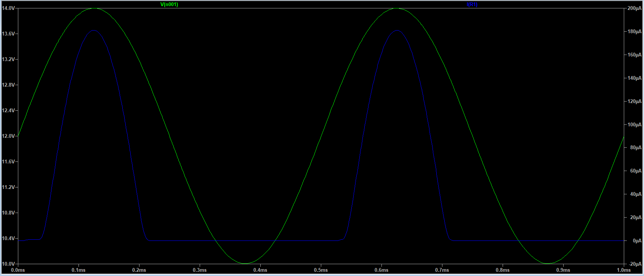Image resolution: width=644 pixels, height=276 pixels.
Task: Select the blue I(R1) trace label
Action: (x=472, y=5)
